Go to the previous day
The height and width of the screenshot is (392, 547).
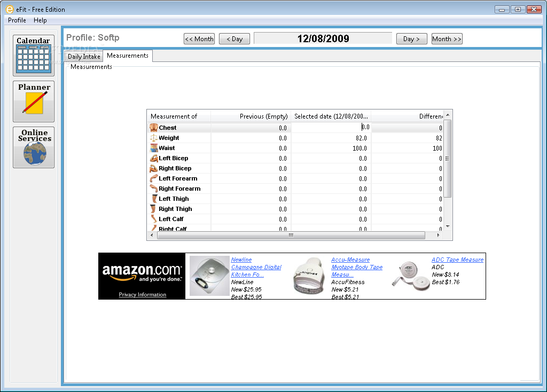(x=235, y=38)
